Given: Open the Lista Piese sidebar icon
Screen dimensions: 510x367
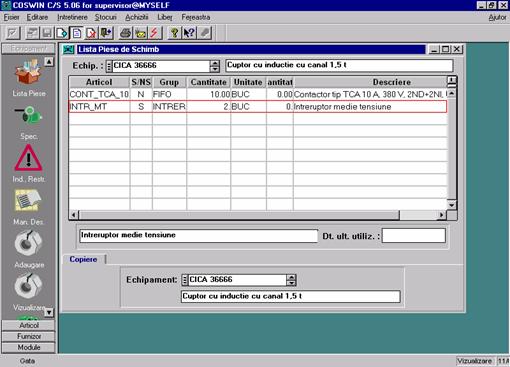Looking at the screenshot, I should (x=28, y=72).
